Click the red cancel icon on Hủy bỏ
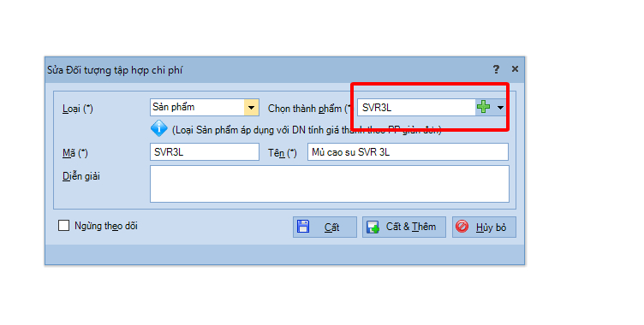 tap(462, 226)
